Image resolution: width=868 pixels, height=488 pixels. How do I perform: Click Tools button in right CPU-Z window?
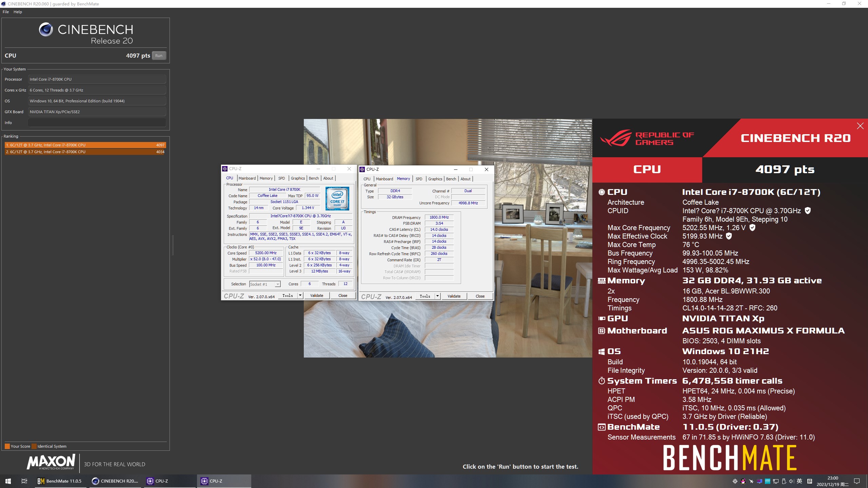(425, 296)
